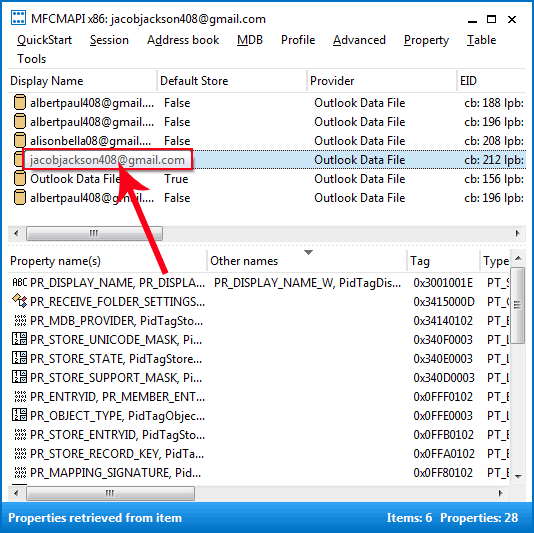Select the jacobjackson408@gmail.com store name

(107, 159)
